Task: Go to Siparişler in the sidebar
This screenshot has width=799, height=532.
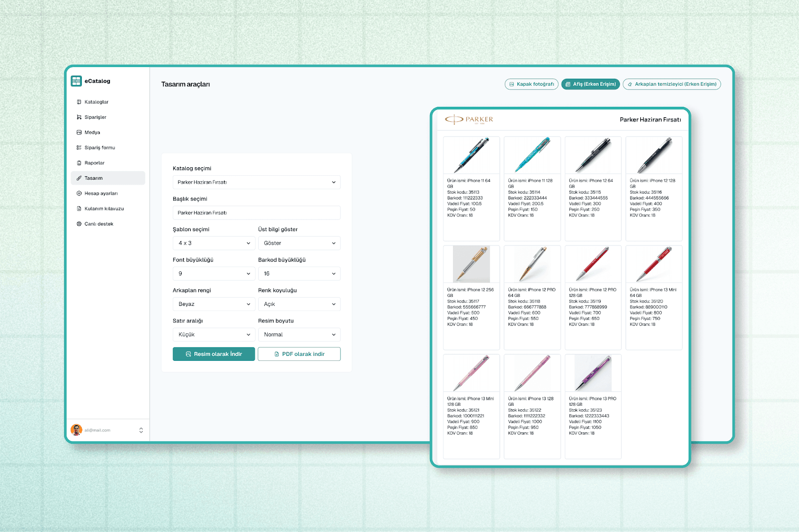Action: (x=95, y=117)
